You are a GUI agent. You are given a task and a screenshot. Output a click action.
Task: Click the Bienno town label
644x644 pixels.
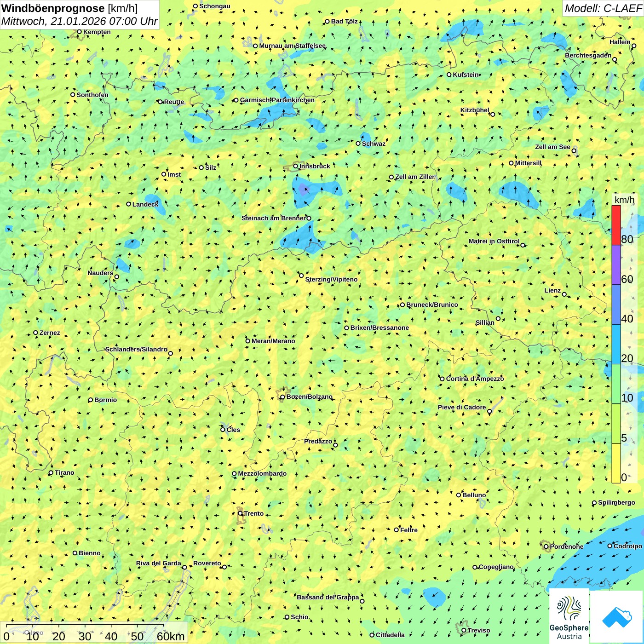pyautogui.click(x=90, y=553)
